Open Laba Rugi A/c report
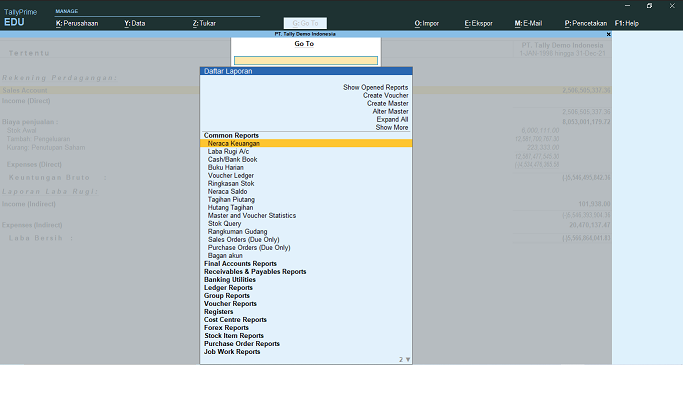The width and height of the screenshot is (690, 414). pyautogui.click(x=231, y=151)
